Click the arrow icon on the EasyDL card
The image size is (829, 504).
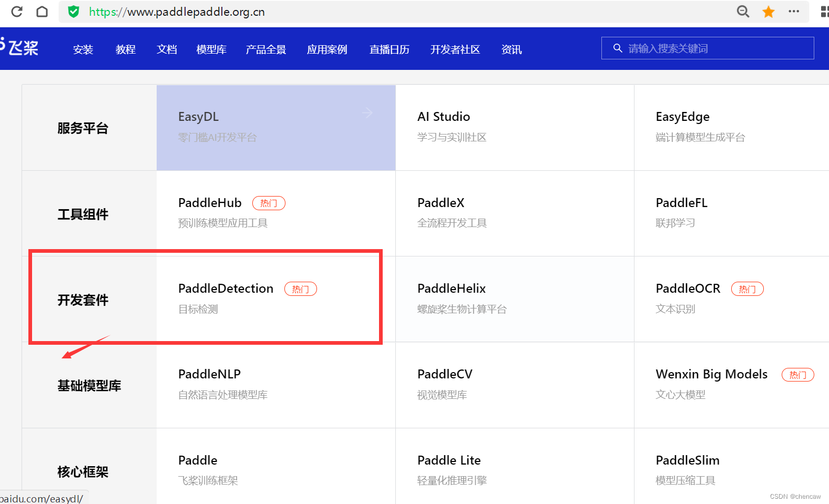coord(367,112)
